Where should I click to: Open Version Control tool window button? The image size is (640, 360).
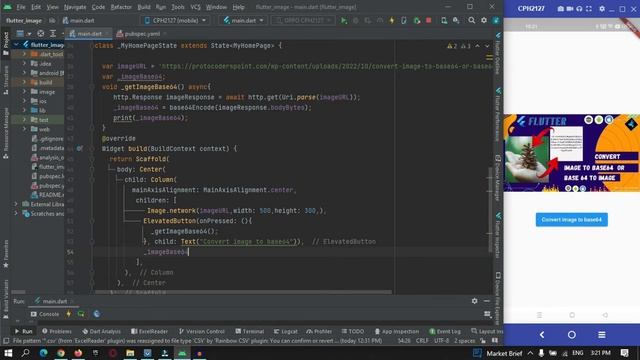coord(202,331)
